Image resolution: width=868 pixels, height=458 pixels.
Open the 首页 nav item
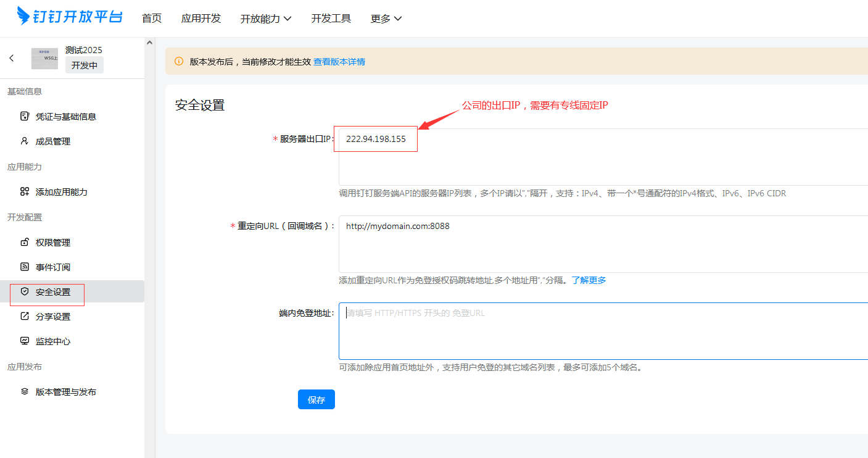[152, 19]
